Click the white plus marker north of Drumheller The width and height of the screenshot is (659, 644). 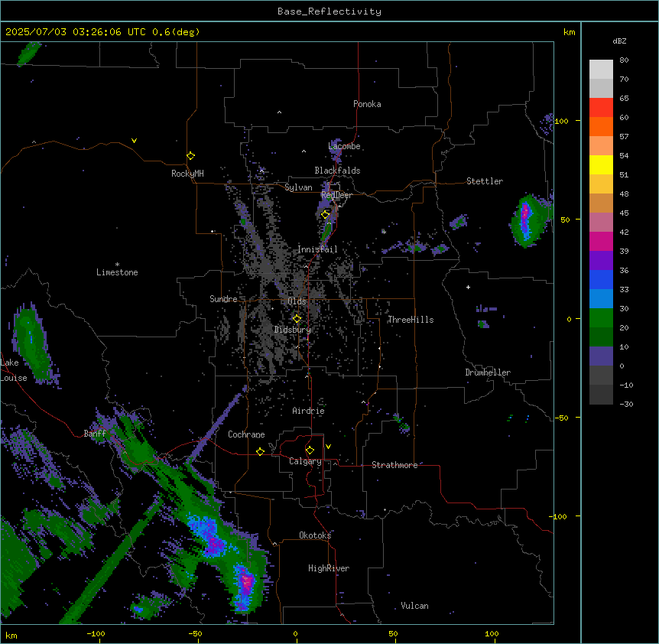click(x=468, y=287)
